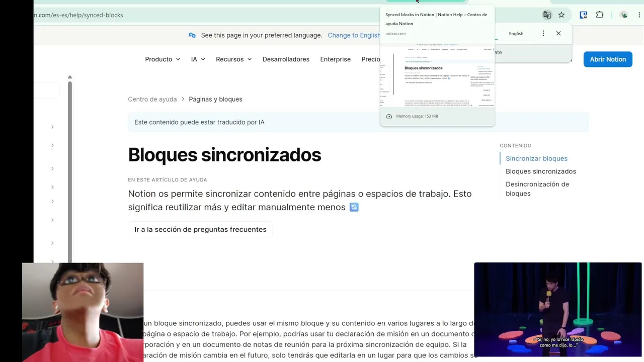Go to Centro de ayuda breadcrumb

(152, 99)
